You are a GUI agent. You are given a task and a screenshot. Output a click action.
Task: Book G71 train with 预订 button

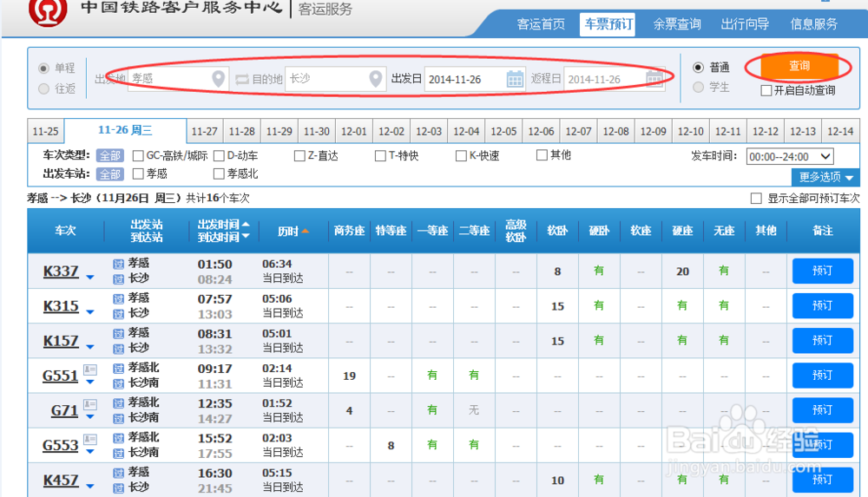[823, 410]
